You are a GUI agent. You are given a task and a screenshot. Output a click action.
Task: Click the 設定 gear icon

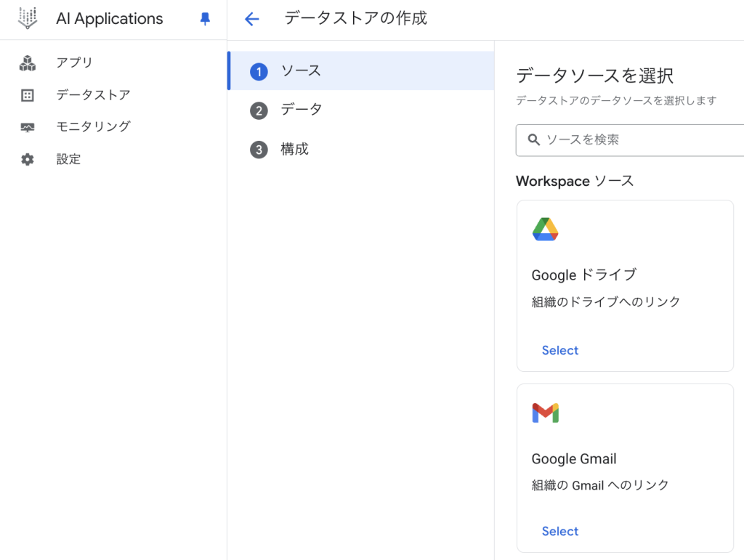(x=28, y=159)
